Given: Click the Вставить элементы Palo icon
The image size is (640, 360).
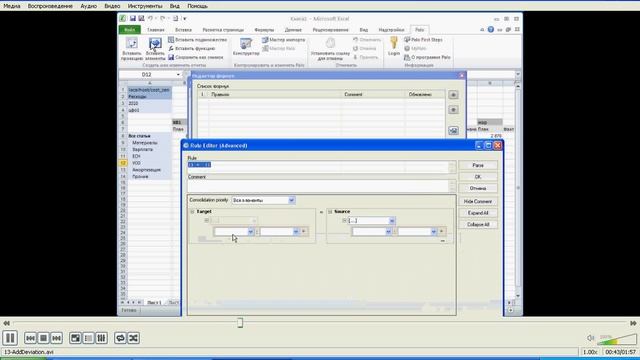Looking at the screenshot, I should pos(155,49).
